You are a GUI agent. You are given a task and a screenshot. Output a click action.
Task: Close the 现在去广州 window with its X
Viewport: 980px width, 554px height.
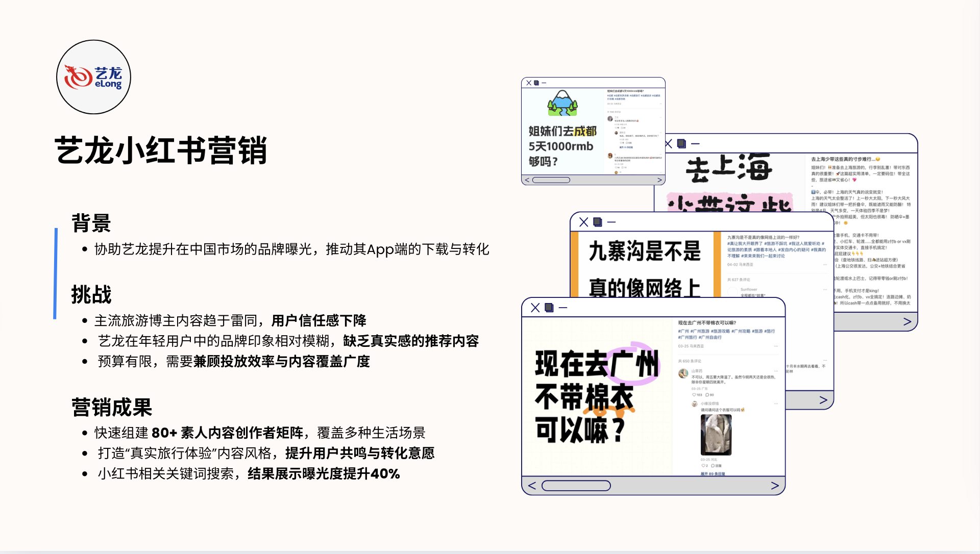tap(535, 308)
